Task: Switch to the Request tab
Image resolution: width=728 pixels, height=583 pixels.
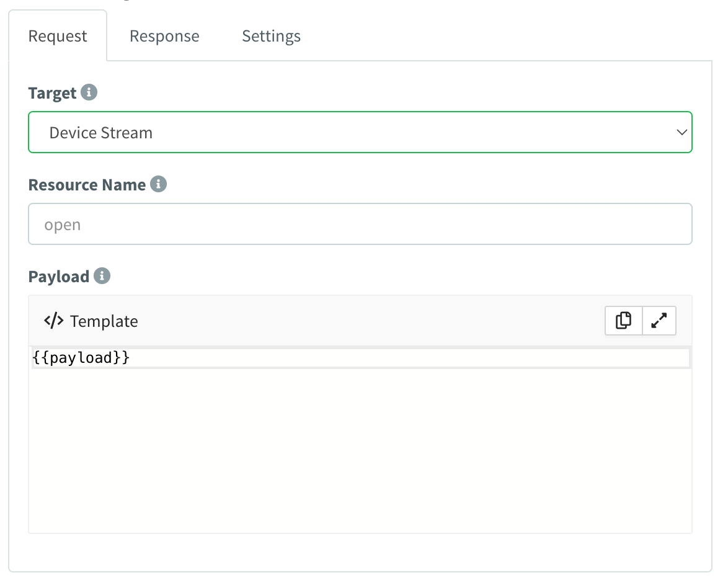Action: coord(58,36)
